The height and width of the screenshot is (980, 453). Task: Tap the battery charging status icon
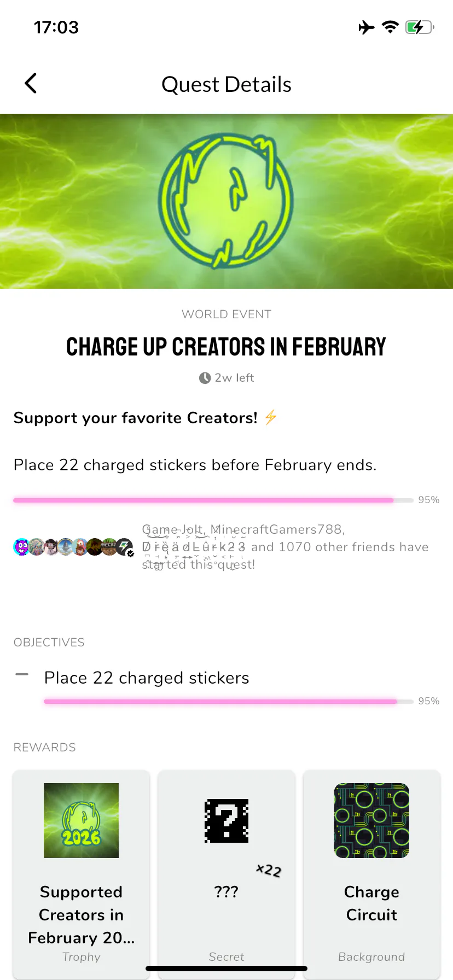pyautogui.click(x=419, y=27)
